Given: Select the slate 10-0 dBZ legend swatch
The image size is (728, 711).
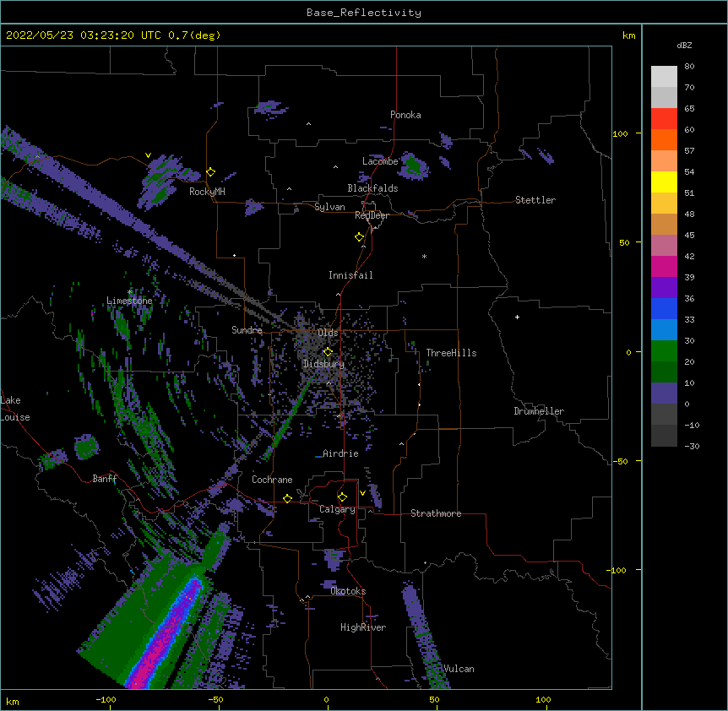Looking at the screenshot, I should pyautogui.click(x=664, y=393).
